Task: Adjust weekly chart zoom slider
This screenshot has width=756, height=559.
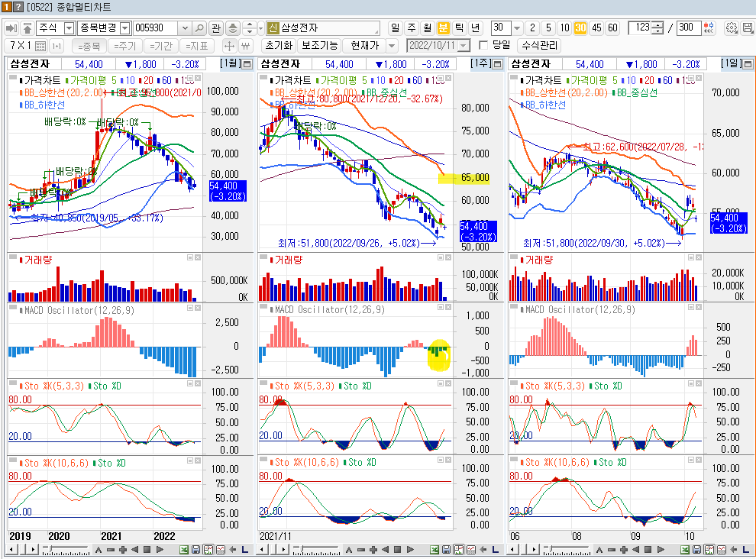Action: point(316,550)
